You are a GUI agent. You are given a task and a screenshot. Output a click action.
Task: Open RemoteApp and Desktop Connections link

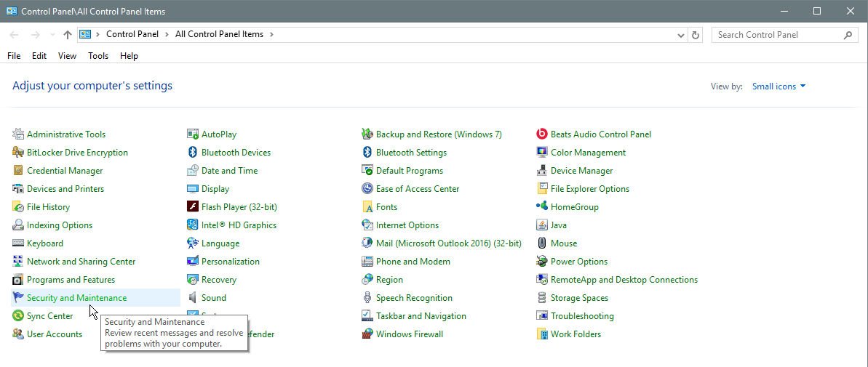624,280
